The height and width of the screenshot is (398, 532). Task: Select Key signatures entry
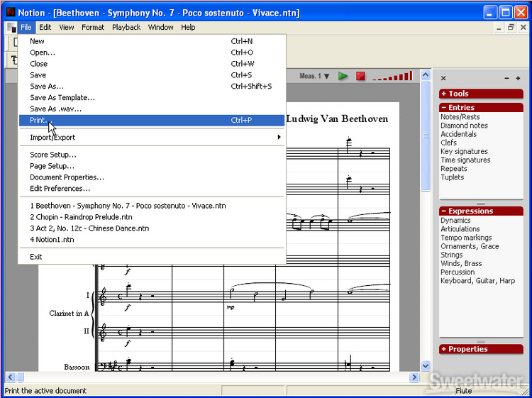[x=464, y=152]
